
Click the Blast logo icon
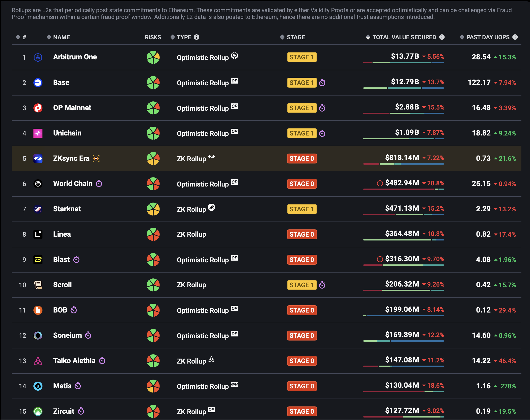click(38, 260)
